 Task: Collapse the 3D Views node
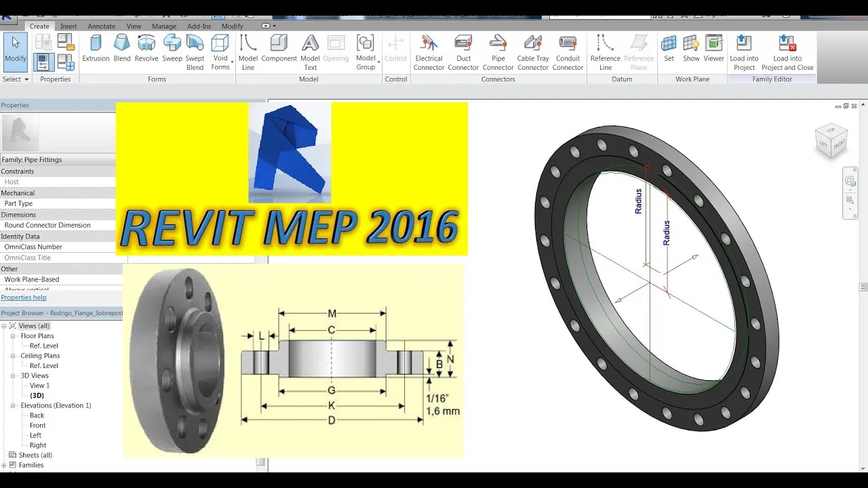(x=13, y=375)
